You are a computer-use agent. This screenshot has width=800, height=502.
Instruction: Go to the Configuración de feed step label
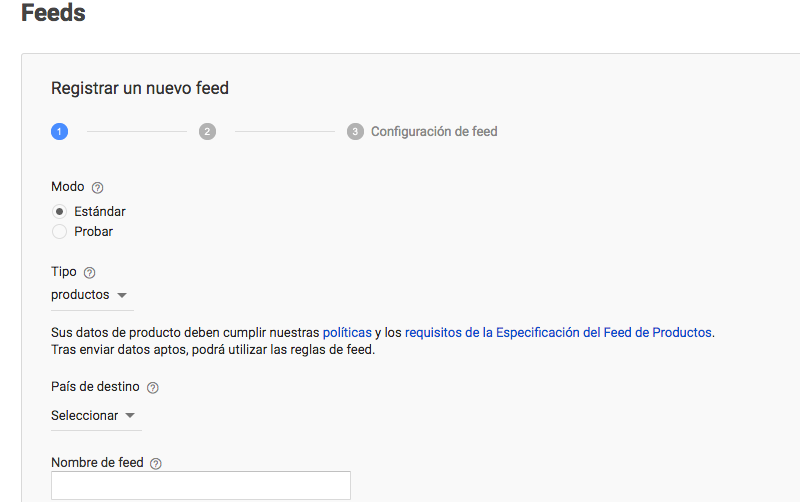point(434,132)
